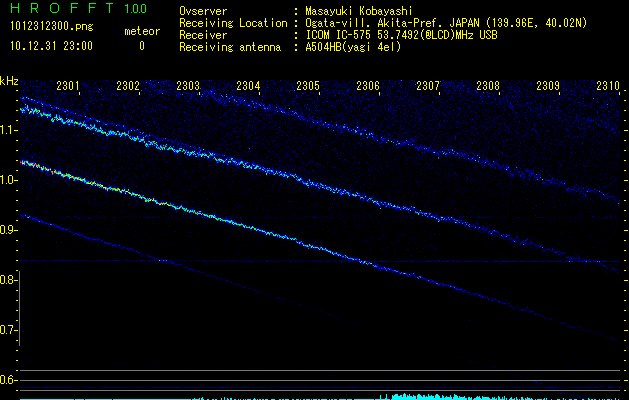Click the Receiving antenna label

(x=230, y=47)
